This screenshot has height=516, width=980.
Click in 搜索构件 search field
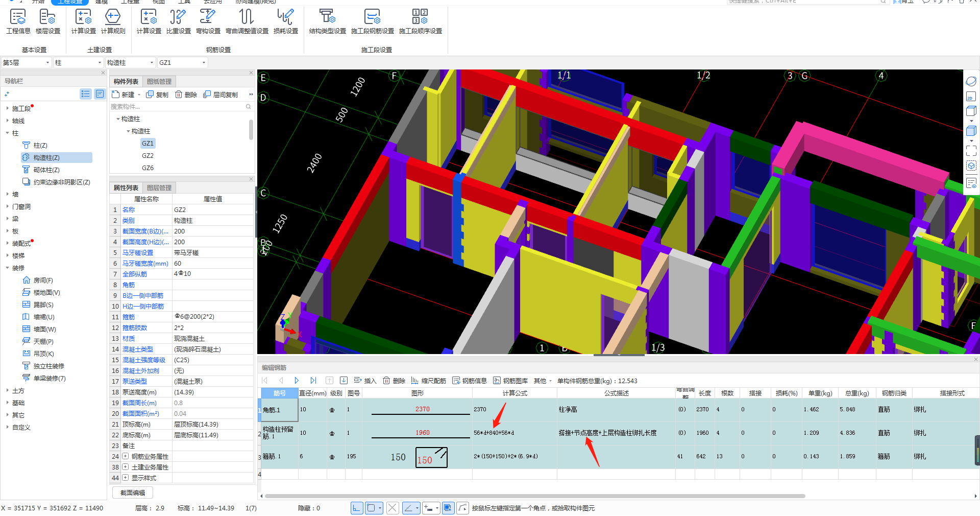[x=181, y=107]
